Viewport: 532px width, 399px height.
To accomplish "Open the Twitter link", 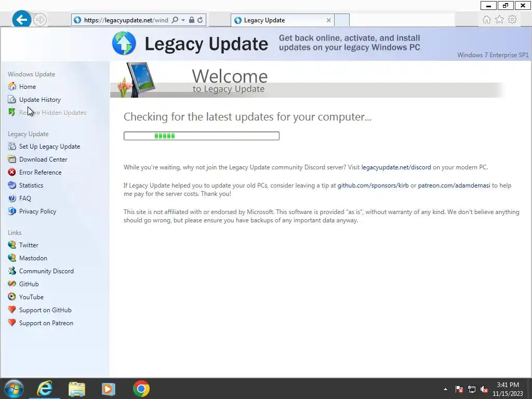I will pos(29,245).
